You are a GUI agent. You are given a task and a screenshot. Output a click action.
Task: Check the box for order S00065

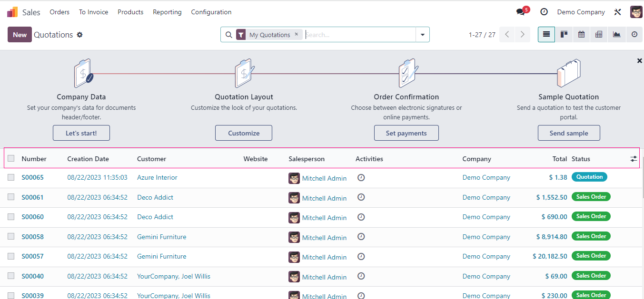coord(11,177)
